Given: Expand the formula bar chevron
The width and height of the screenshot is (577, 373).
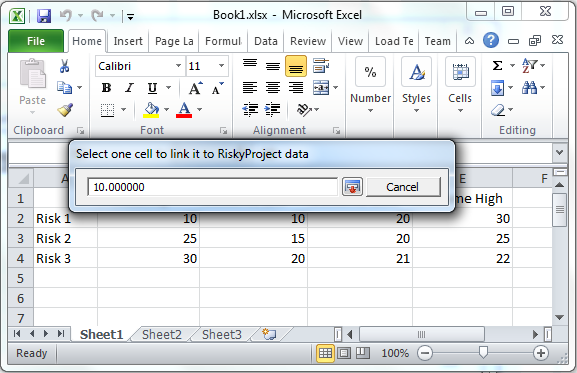Looking at the screenshot, I should click(x=559, y=152).
